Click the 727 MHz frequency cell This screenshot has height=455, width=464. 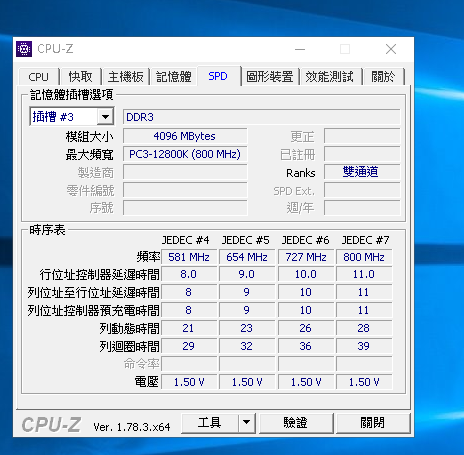306,257
